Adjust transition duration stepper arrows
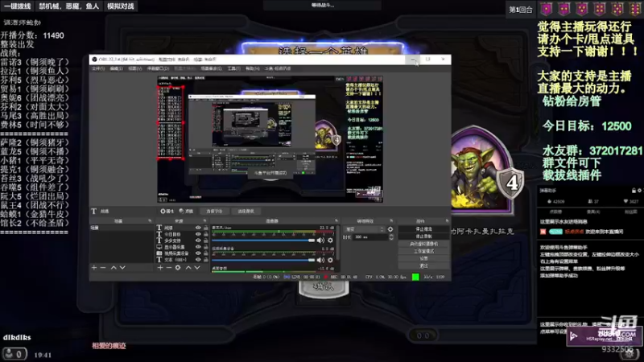The image size is (644, 362). click(391, 237)
